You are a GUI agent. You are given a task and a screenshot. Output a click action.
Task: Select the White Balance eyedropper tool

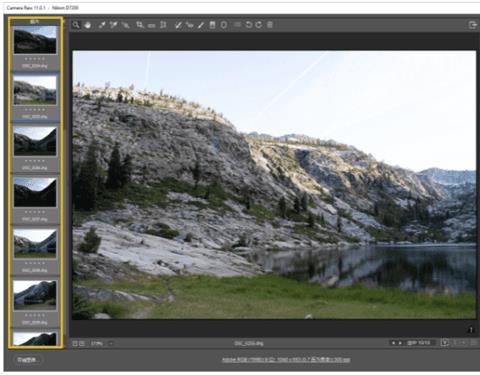(102, 25)
